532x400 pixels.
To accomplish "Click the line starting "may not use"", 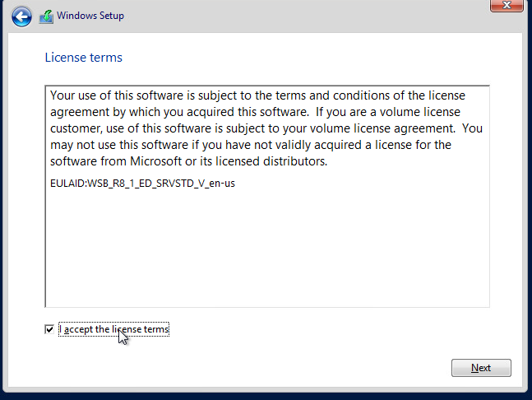I will [251, 145].
